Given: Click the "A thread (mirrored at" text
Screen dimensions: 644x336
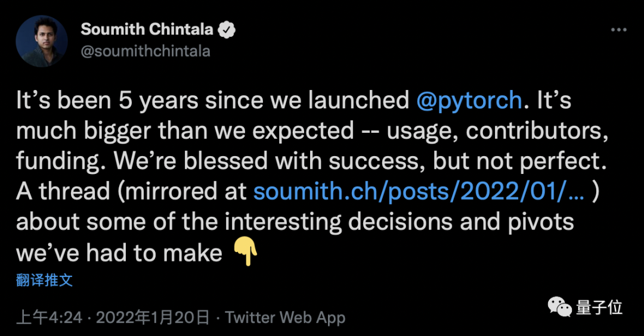Looking at the screenshot, I should pos(131,191).
